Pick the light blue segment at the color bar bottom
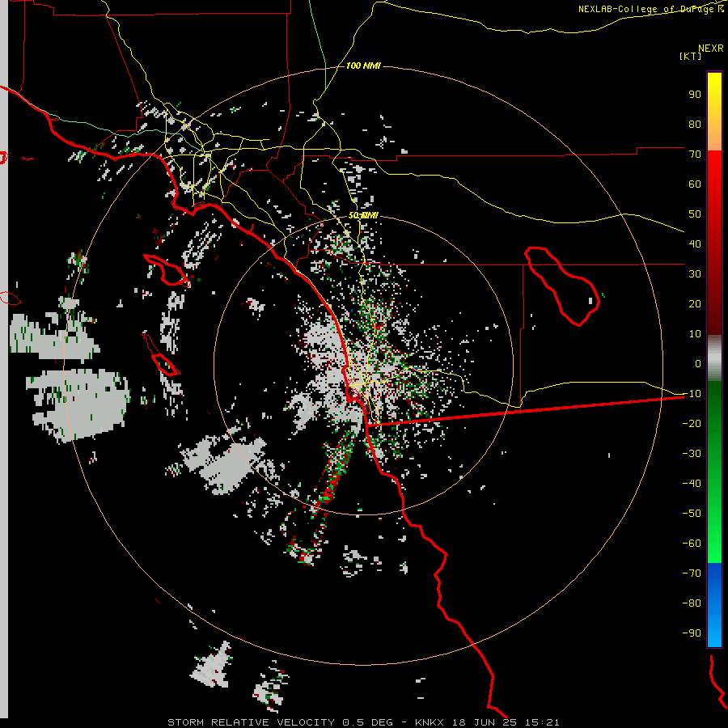This screenshot has height=728, width=728. (714, 629)
